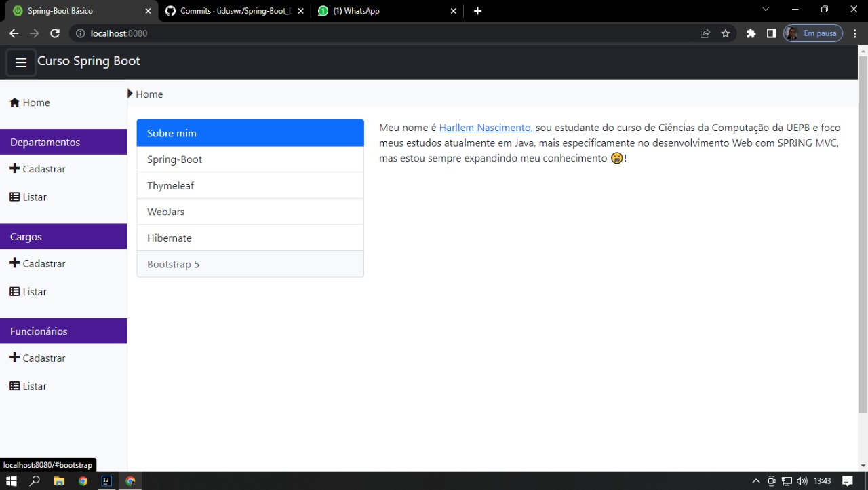This screenshot has width=868, height=490.
Task: Click plus icon under Funcionários
Action: pos(14,357)
